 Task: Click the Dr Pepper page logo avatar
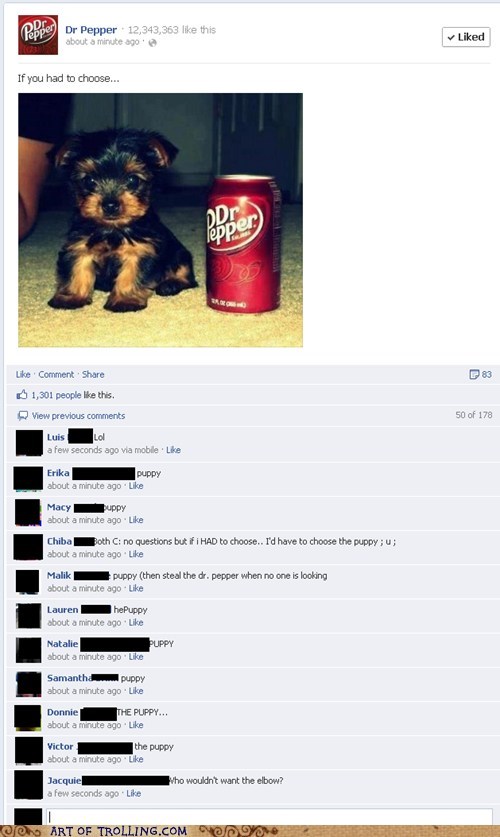coord(38,35)
